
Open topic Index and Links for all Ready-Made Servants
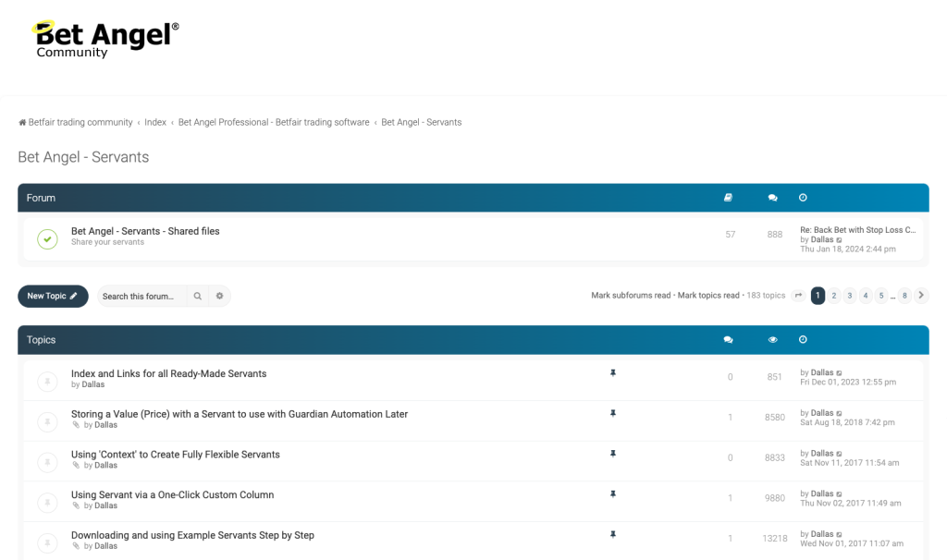[x=169, y=373]
